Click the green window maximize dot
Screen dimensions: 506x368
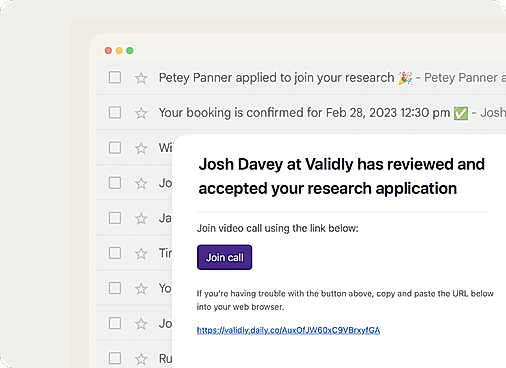coord(130,50)
